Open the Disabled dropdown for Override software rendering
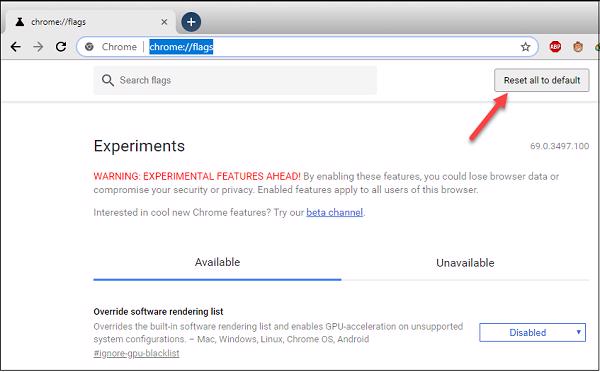Image resolution: width=600 pixels, height=372 pixels. point(532,333)
